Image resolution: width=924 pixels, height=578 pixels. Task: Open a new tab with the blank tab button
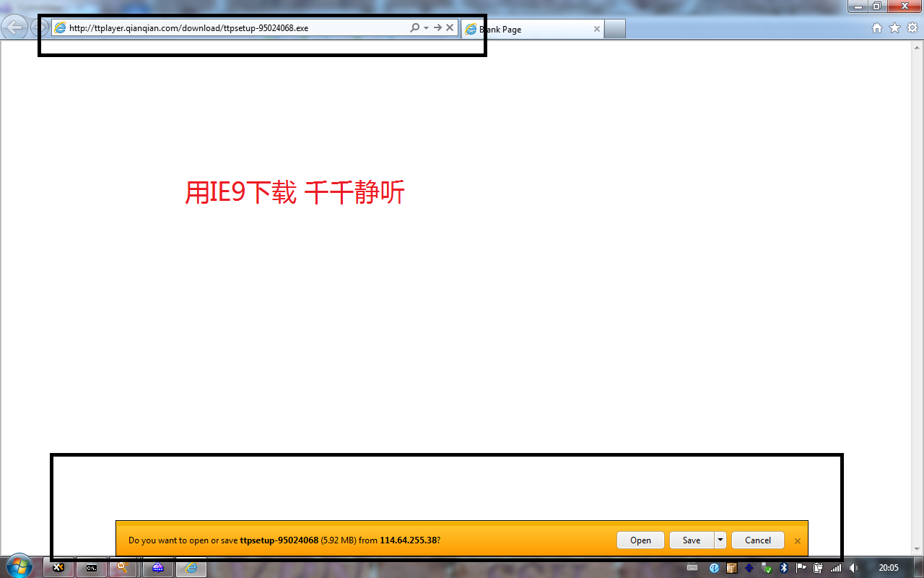[x=615, y=29]
